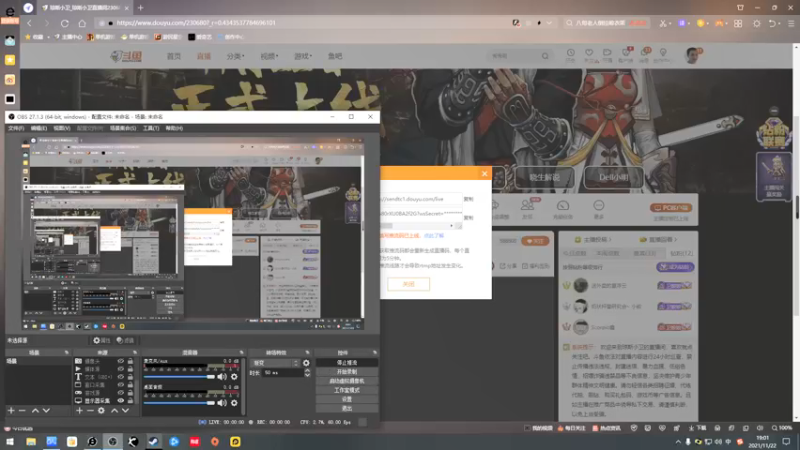The width and height of the screenshot is (800, 450).
Task: Lock the first source in OBS sources list
Action: point(131,361)
